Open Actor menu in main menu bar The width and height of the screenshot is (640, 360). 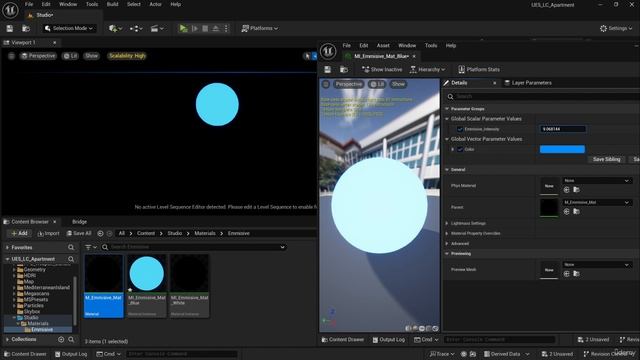coord(155,4)
